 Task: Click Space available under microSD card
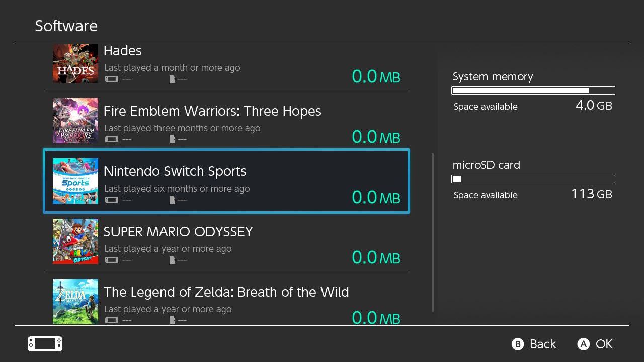pos(486,195)
